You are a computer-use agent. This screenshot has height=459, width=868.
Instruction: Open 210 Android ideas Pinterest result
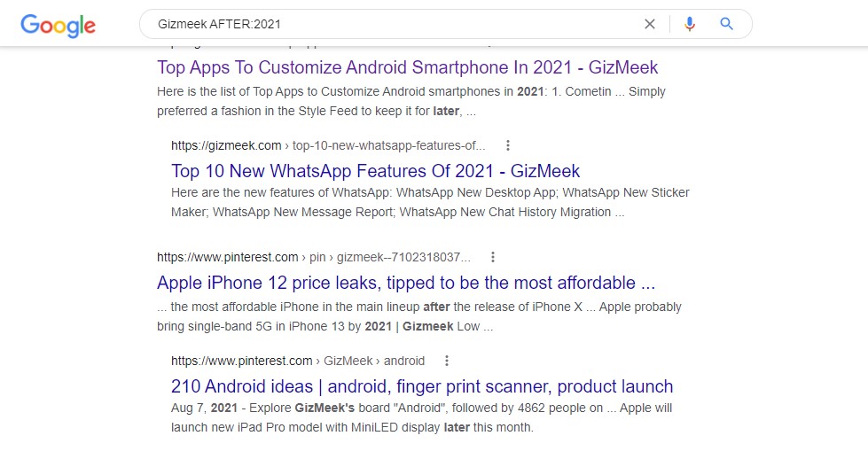421,386
